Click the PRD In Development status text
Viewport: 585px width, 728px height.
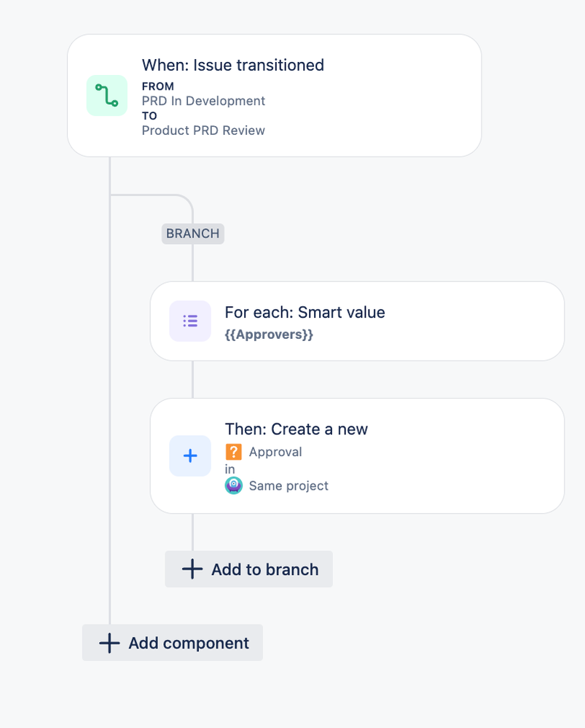(x=203, y=101)
